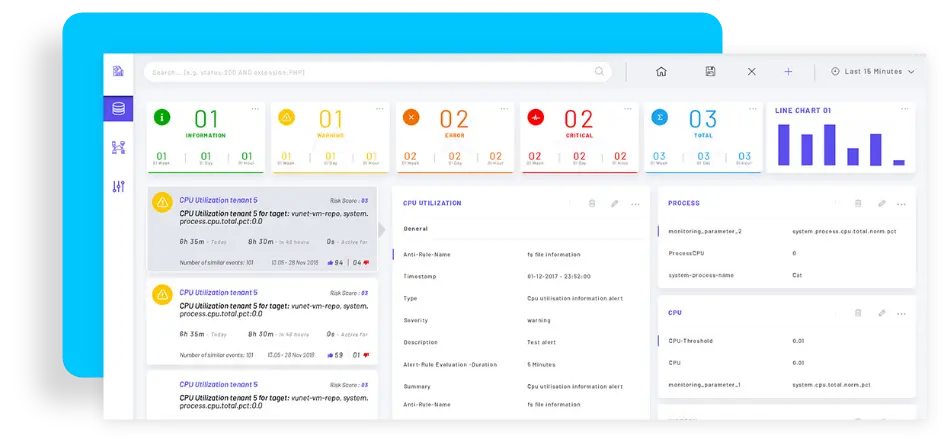
Task: Delete the CPU Utilization panel via trash
Action: click(x=592, y=203)
